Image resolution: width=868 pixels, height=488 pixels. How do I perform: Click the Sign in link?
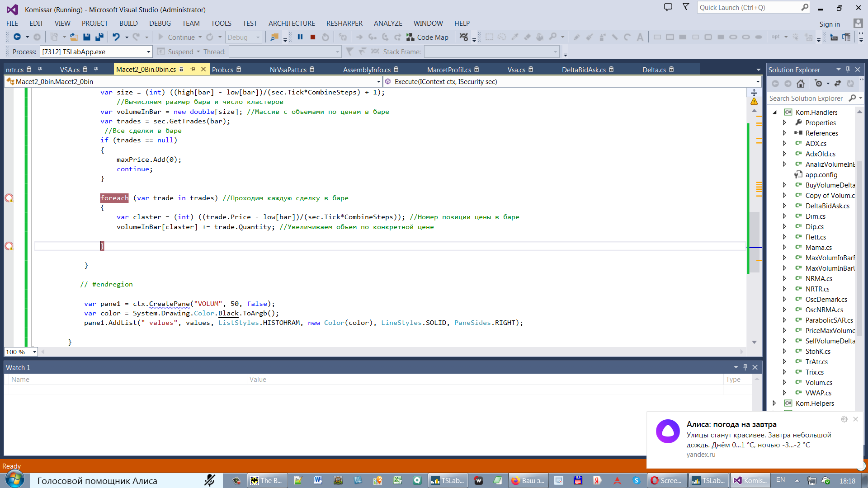tap(830, 24)
